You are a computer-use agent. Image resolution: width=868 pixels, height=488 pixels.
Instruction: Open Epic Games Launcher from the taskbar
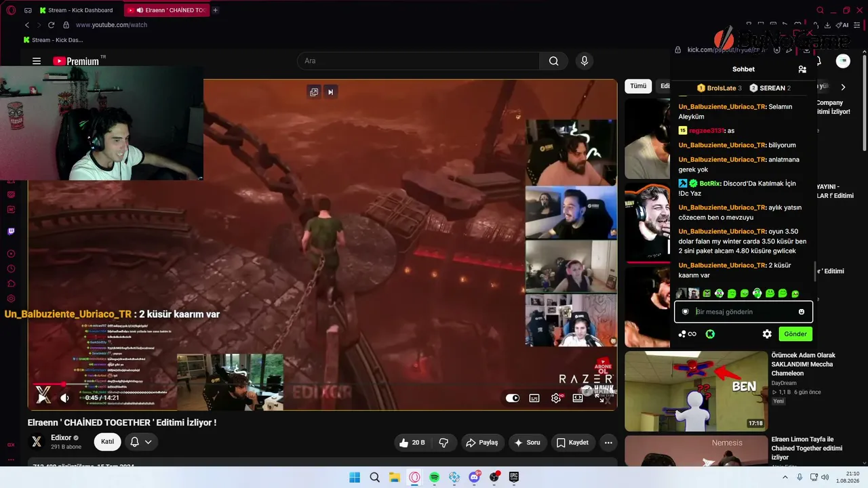tap(514, 477)
